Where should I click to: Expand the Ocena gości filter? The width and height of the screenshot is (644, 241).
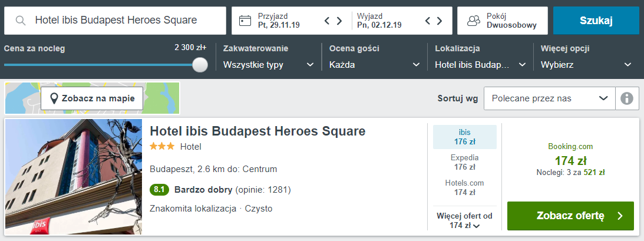tap(374, 64)
